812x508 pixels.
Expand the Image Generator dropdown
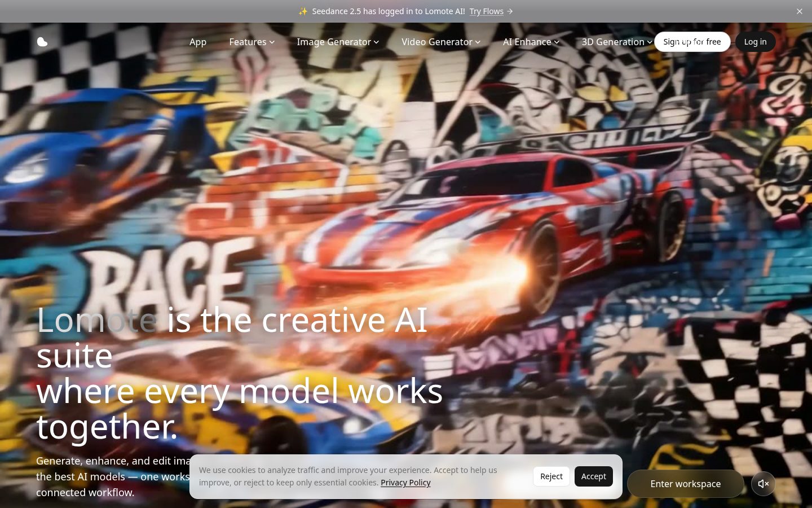pyautogui.click(x=338, y=42)
